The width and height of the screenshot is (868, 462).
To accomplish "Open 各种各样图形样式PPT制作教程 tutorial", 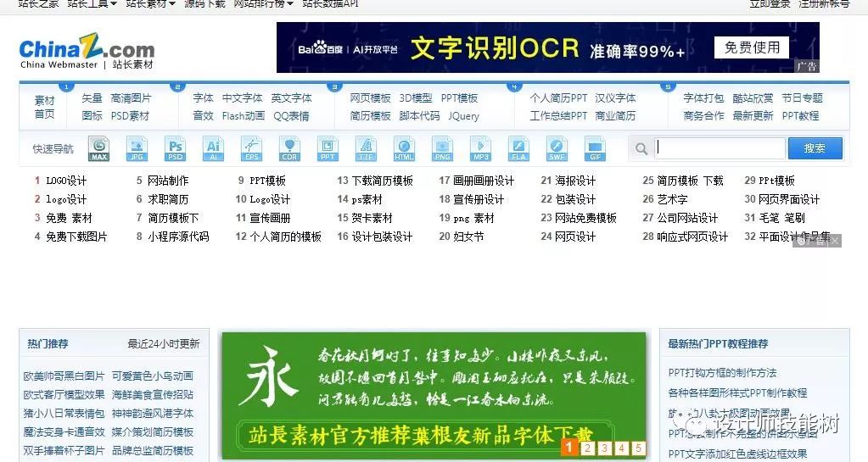I will [738, 392].
